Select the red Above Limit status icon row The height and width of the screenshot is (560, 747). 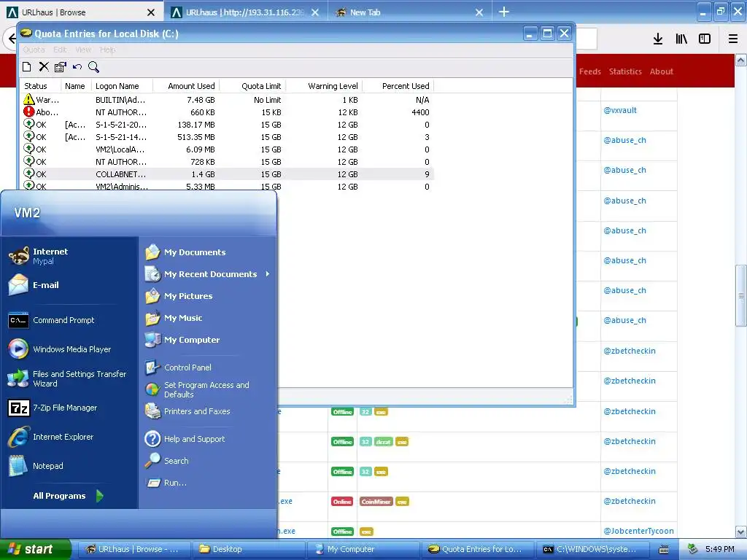tap(28, 112)
